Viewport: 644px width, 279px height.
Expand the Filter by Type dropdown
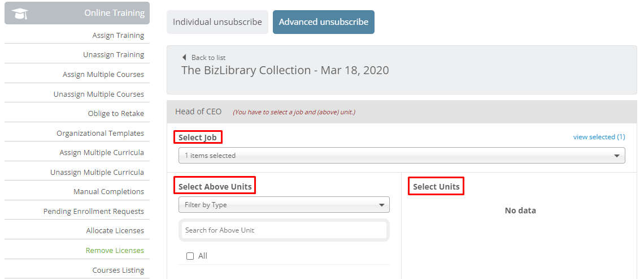point(284,204)
